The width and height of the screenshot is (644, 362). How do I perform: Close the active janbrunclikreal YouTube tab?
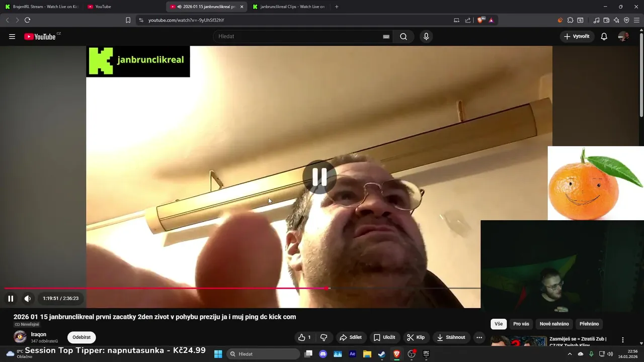[x=242, y=7]
